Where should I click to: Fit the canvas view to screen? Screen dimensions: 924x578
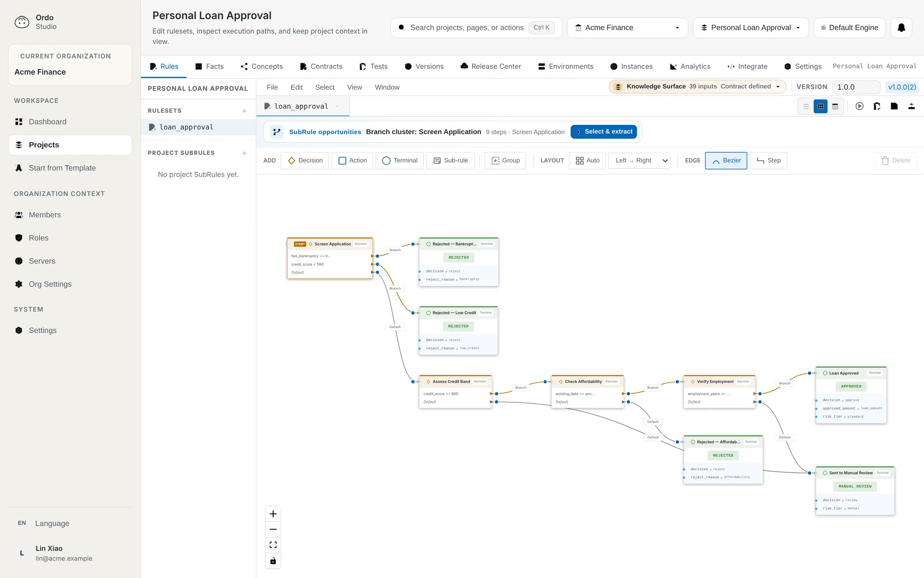tap(273, 545)
